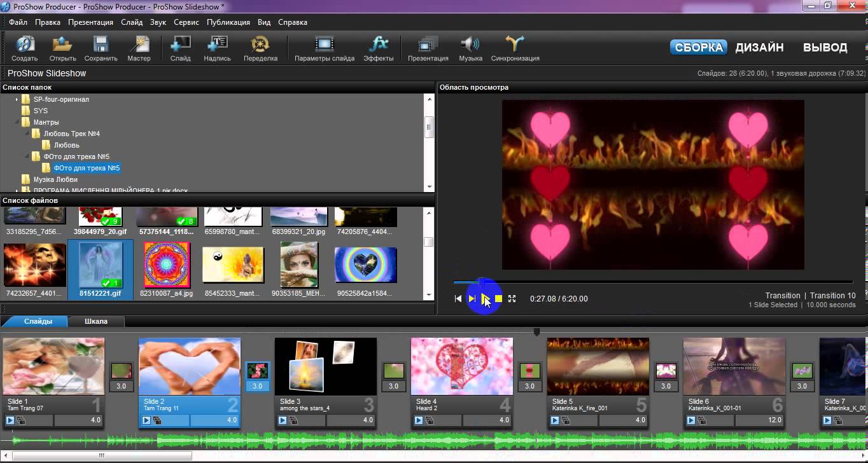868x463 pixels.
Task: Click the play icon under Slide 5
Action: click(x=555, y=420)
